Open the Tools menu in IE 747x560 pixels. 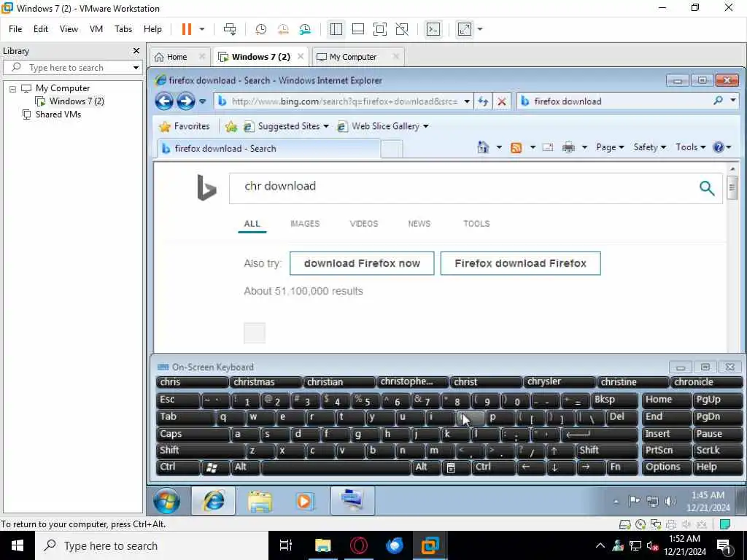click(x=690, y=147)
